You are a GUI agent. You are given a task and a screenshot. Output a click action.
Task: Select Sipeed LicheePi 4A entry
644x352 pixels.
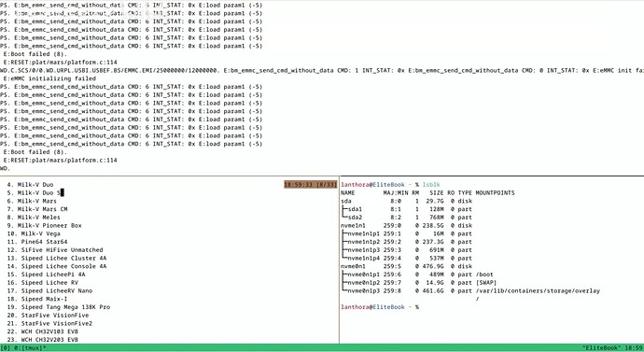pos(46,275)
